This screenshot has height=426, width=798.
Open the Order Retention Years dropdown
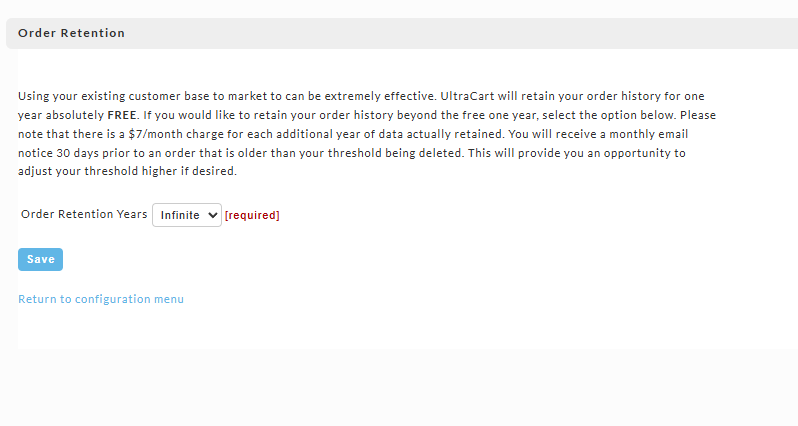coord(187,215)
